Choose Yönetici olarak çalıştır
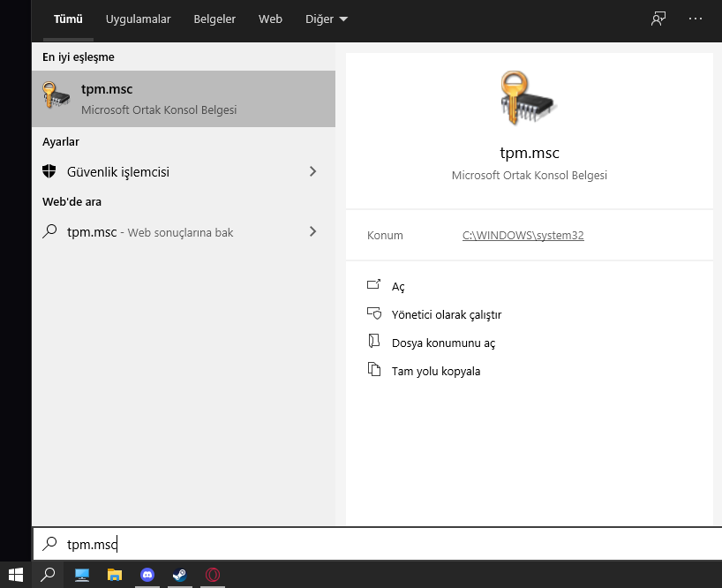 447,315
